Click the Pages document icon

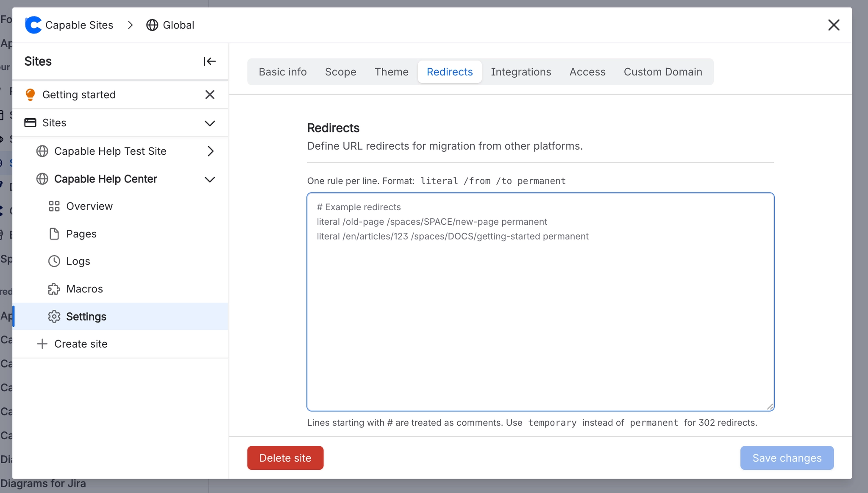click(x=54, y=234)
